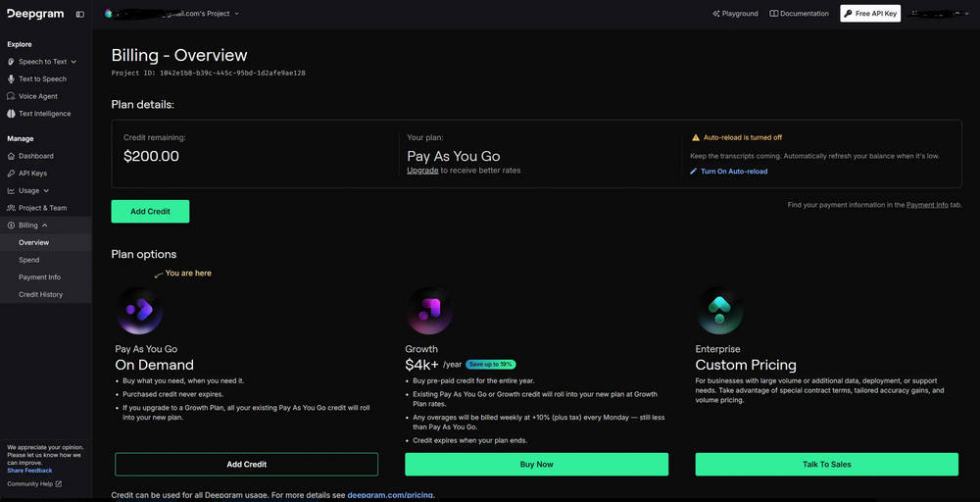Click the Voice Agent icon
This screenshot has width=980, height=502.
point(11,96)
